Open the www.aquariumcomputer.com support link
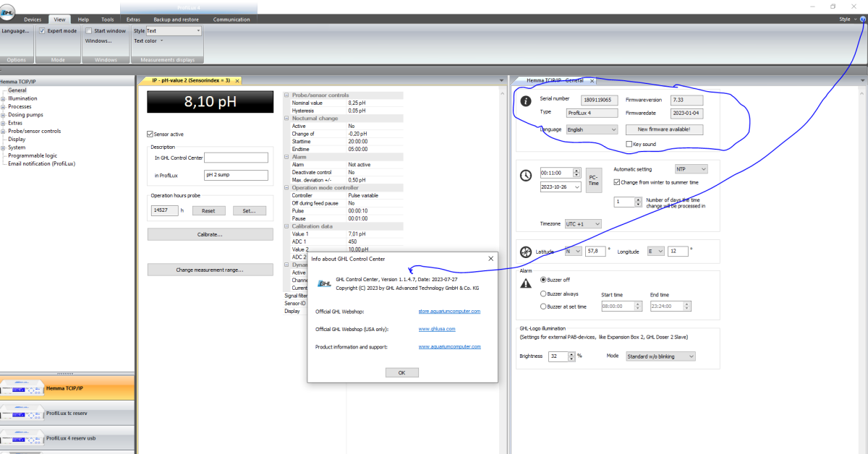This screenshot has height=454, width=868. pos(449,347)
